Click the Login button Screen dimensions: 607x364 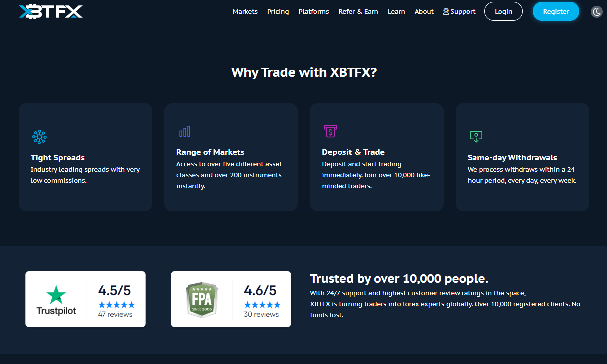[x=503, y=11]
